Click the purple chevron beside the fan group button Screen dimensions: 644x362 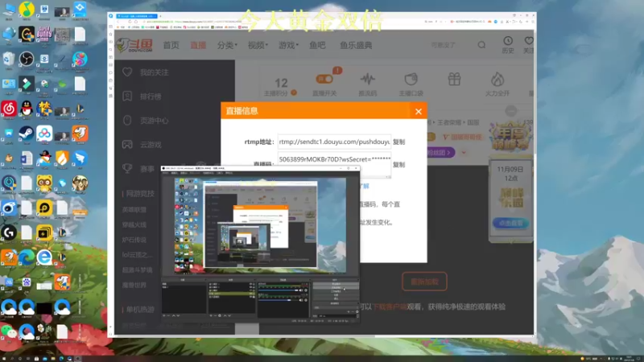[x=464, y=152]
